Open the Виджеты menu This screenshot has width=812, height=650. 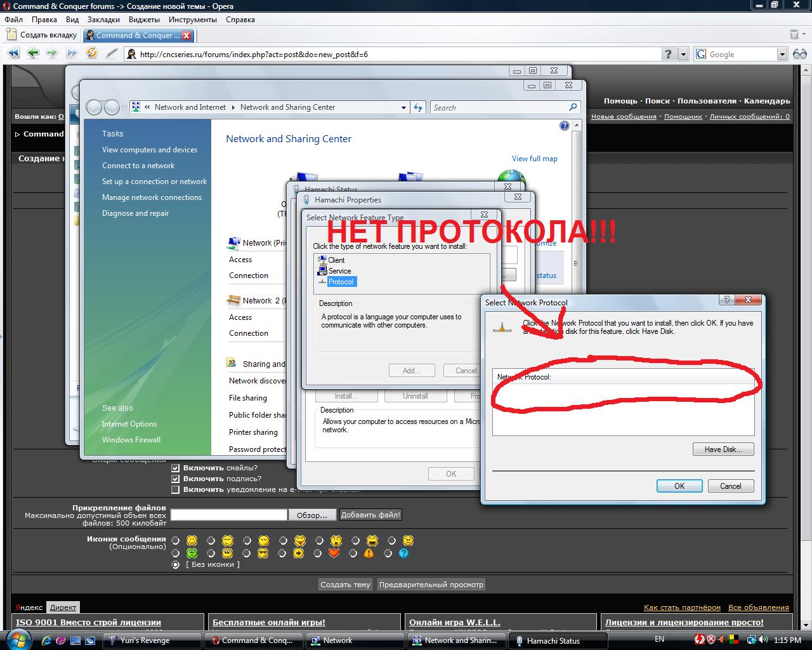click(x=144, y=19)
